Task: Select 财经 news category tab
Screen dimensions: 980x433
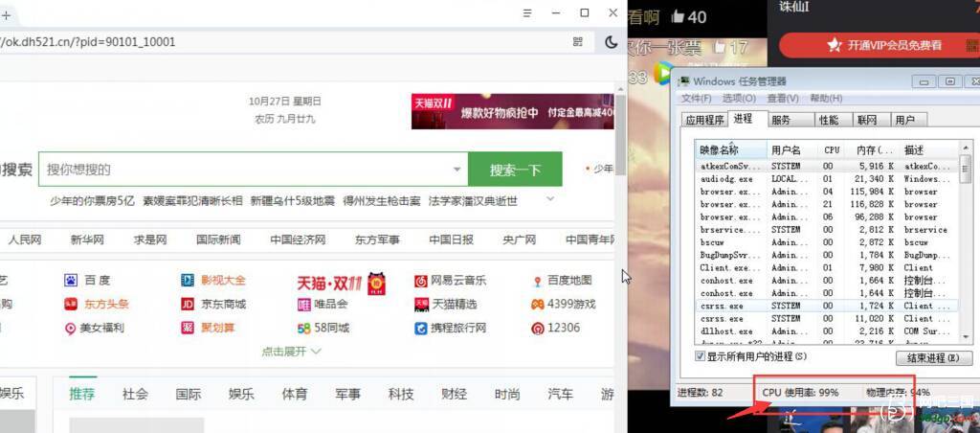Action: (454, 395)
